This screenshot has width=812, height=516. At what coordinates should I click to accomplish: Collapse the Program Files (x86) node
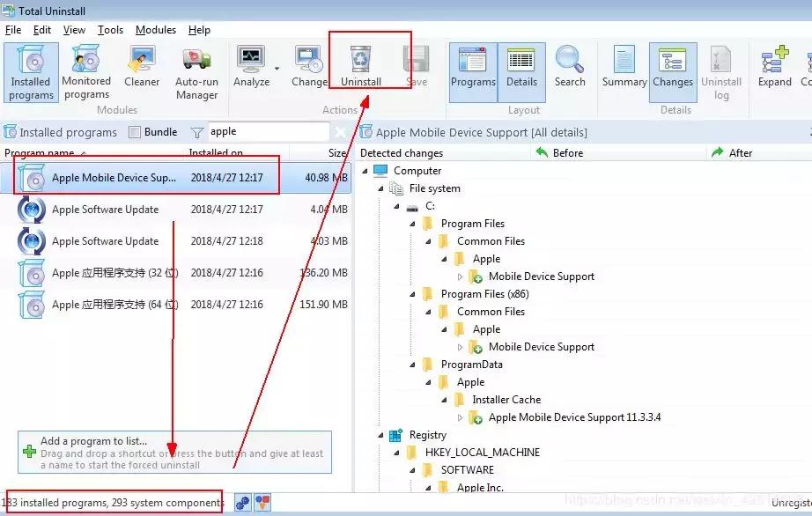coord(413,294)
